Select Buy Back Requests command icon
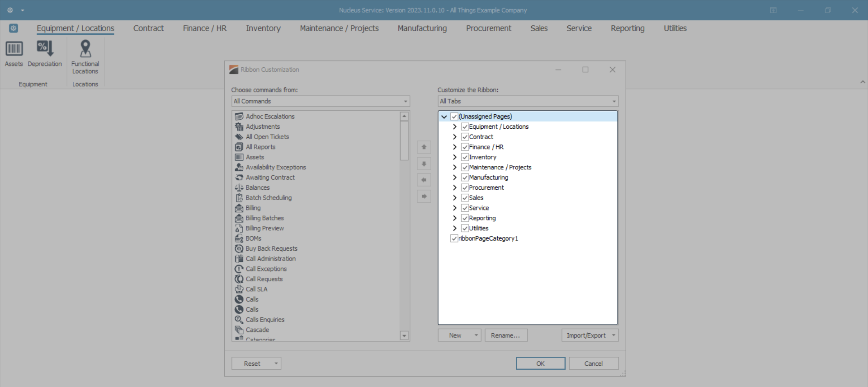 pyautogui.click(x=239, y=249)
